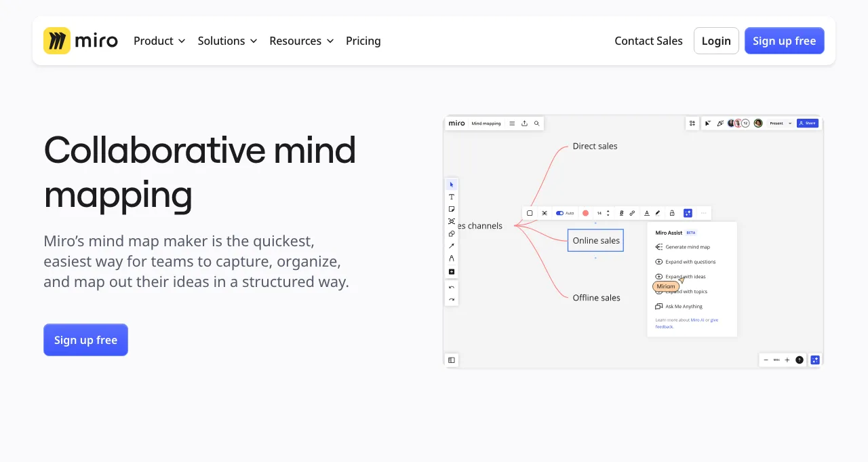Pick the Sticky note tool
This screenshot has width=868, height=462.
452,209
